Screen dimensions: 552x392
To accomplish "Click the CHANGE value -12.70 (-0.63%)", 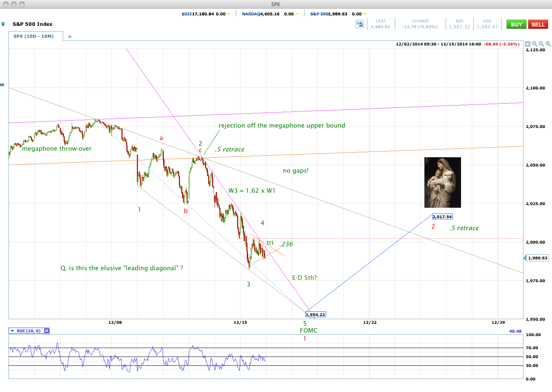I will (420, 27).
